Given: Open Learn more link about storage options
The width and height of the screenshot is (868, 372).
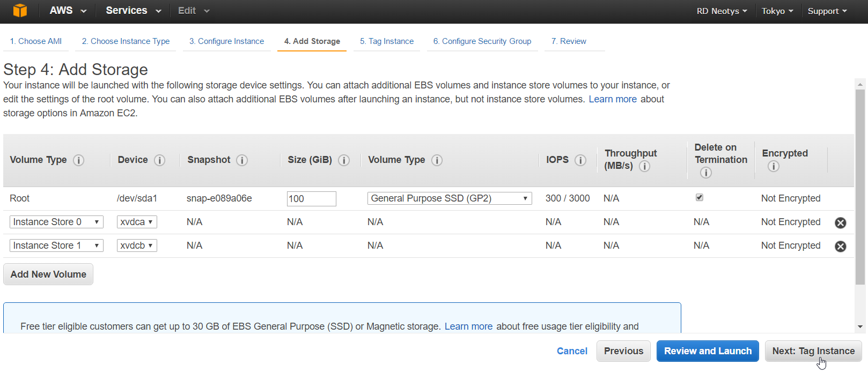Looking at the screenshot, I should (x=613, y=99).
